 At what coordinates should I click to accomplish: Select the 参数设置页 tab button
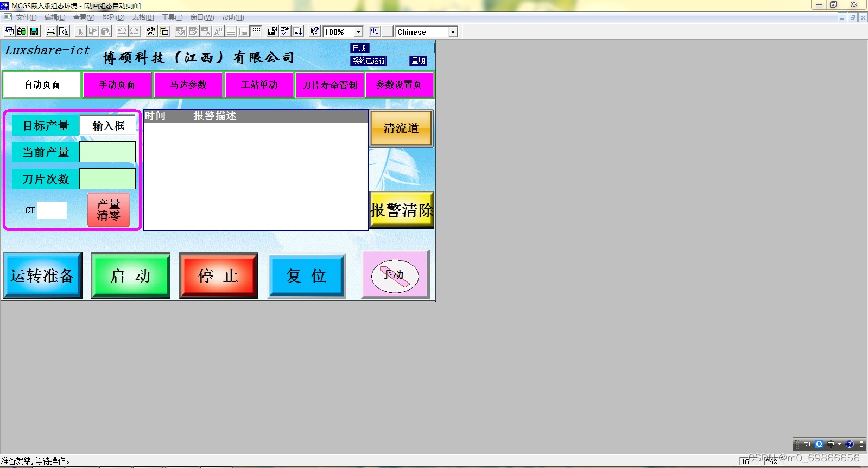point(399,85)
